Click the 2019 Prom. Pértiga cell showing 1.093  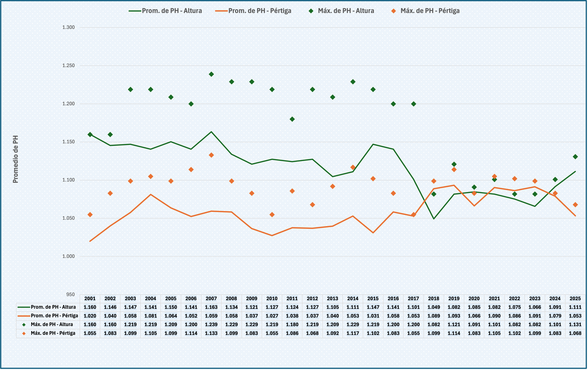pos(454,316)
